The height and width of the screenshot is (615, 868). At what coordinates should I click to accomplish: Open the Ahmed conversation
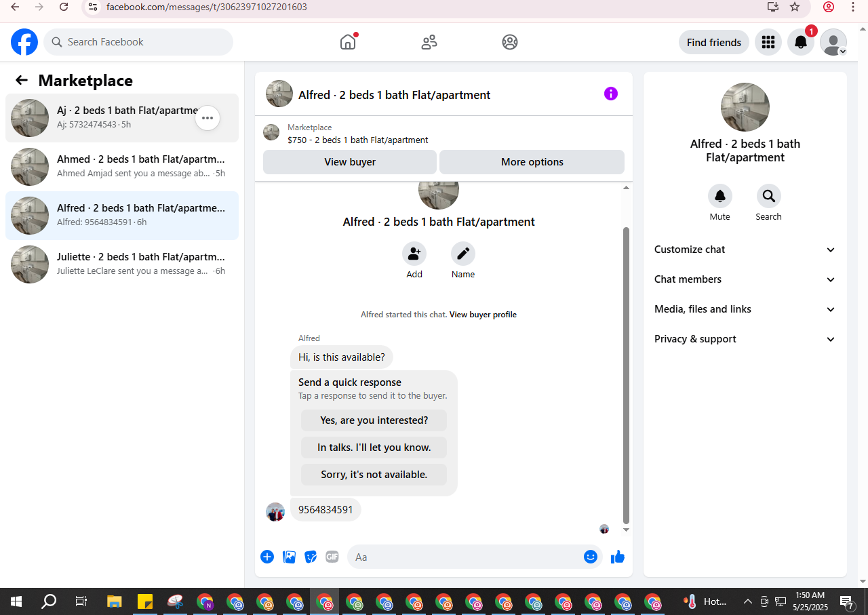click(x=122, y=167)
